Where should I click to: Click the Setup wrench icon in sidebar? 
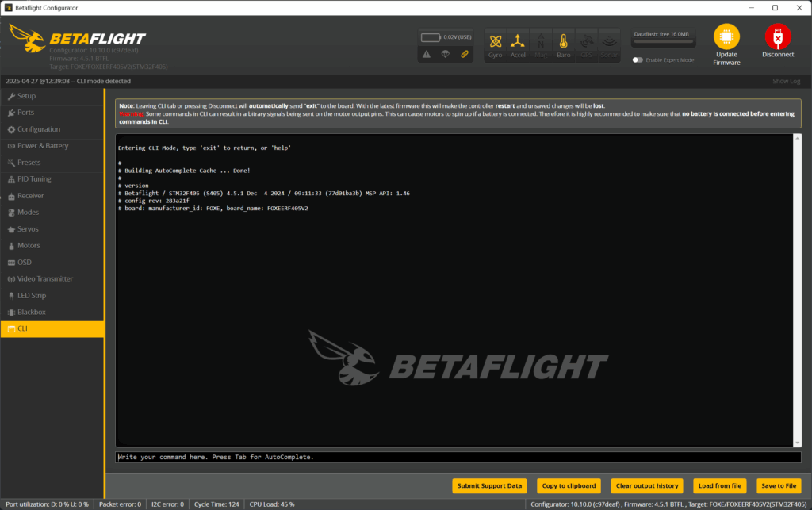click(11, 96)
